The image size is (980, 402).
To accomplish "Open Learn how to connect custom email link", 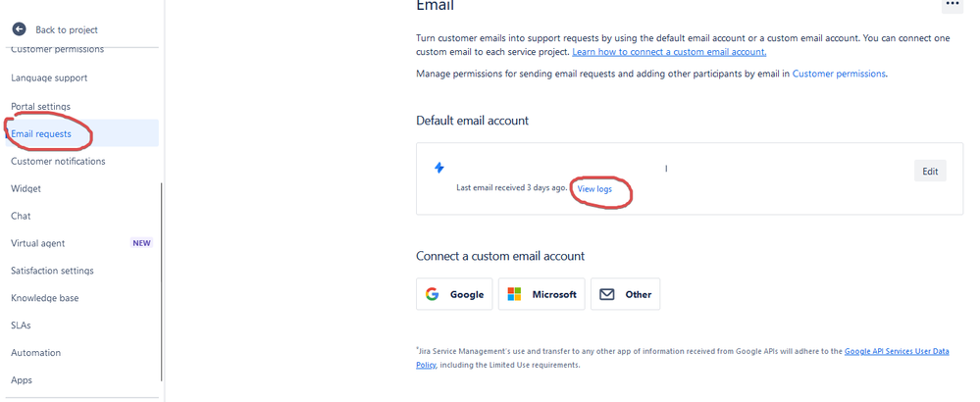I will 669,52.
